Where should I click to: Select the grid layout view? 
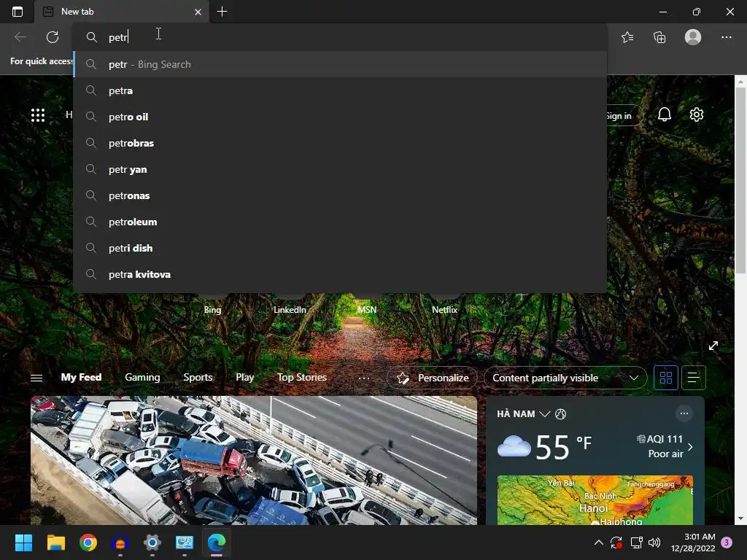coord(665,378)
